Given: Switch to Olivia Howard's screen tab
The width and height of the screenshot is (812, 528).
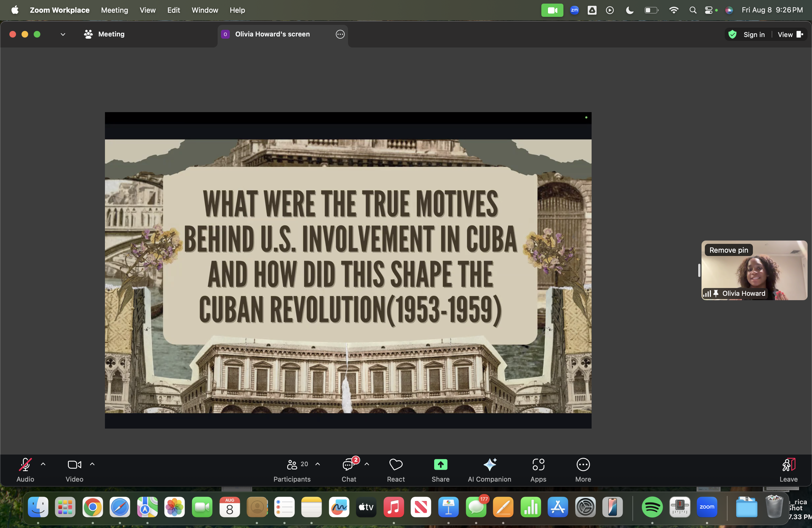Looking at the screenshot, I should [x=272, y=34].
